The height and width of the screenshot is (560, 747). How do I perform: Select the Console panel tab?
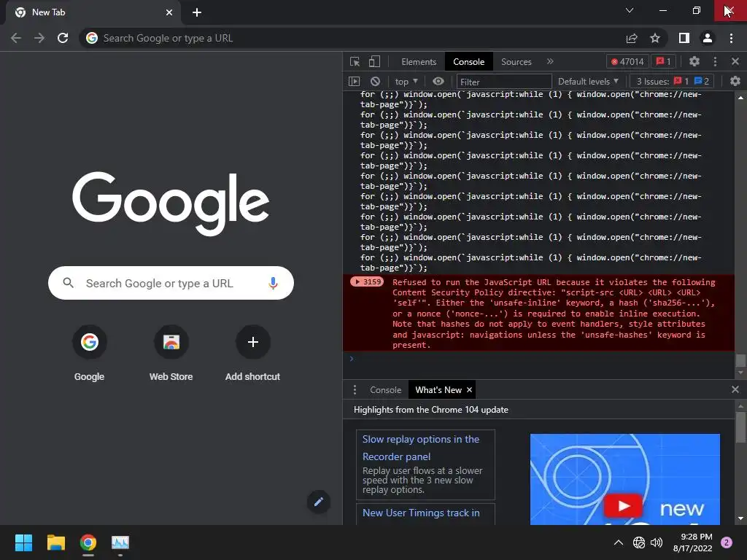pos(469,62)
